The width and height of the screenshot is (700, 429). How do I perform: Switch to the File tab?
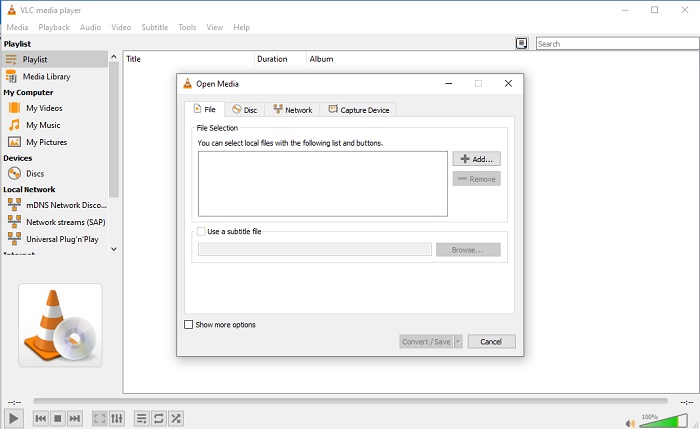coord(204,109)
